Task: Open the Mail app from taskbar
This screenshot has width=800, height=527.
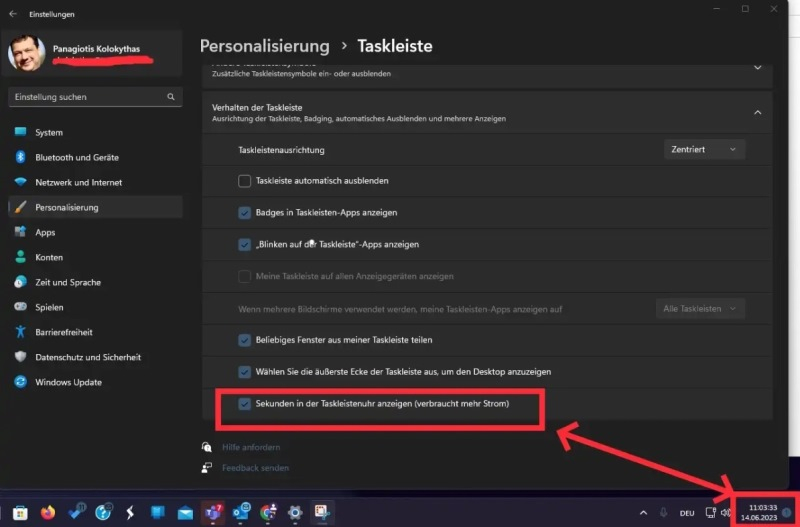Action: (x=185, y=512)
